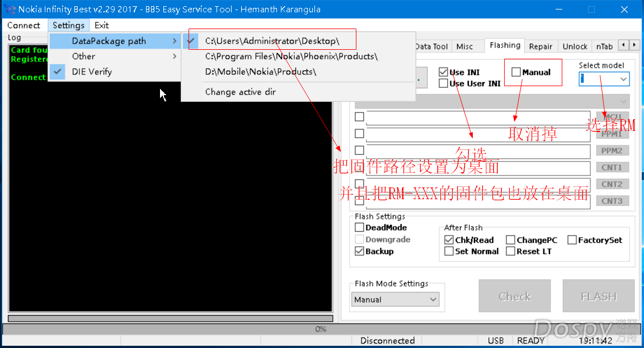Enable the FactorySet checkbox
The height and width of the screenshot is (348, 644).
click(x=572, y=240)
